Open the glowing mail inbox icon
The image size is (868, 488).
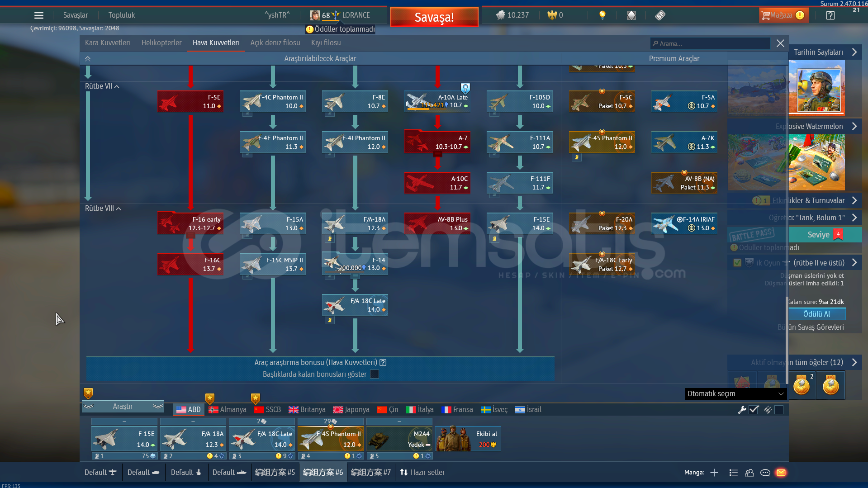781,473
